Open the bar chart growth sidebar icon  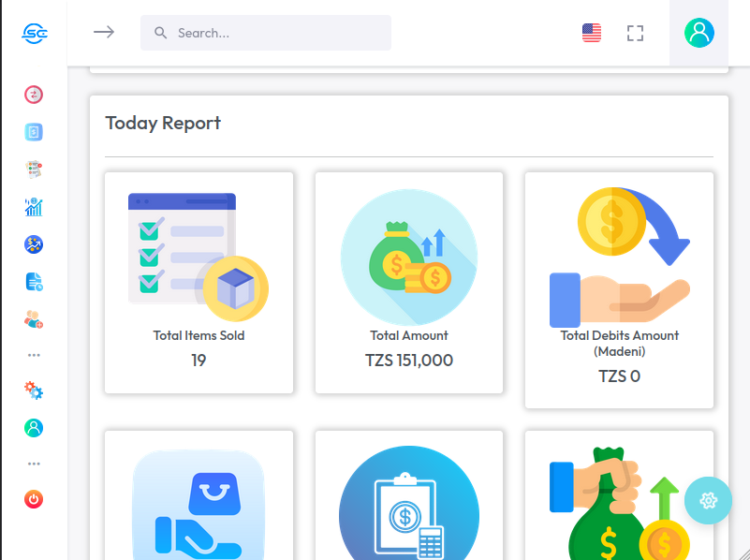coord(34,207)
